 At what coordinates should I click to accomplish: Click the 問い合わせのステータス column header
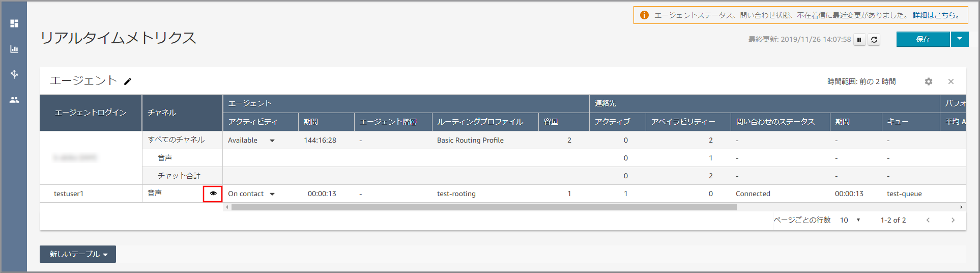tap(780, 122)
